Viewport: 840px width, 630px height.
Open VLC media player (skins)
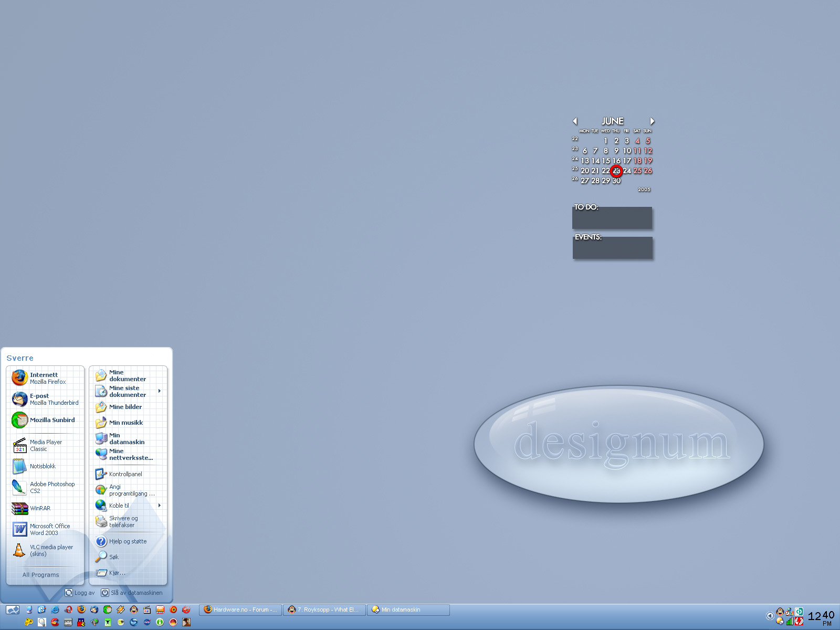tap(45, 550)
